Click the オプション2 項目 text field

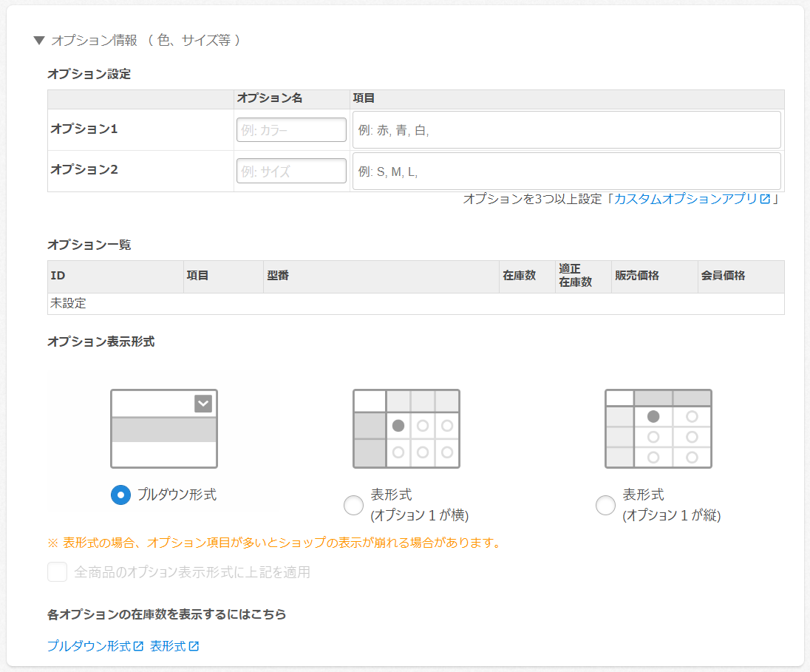coord(566,171)
